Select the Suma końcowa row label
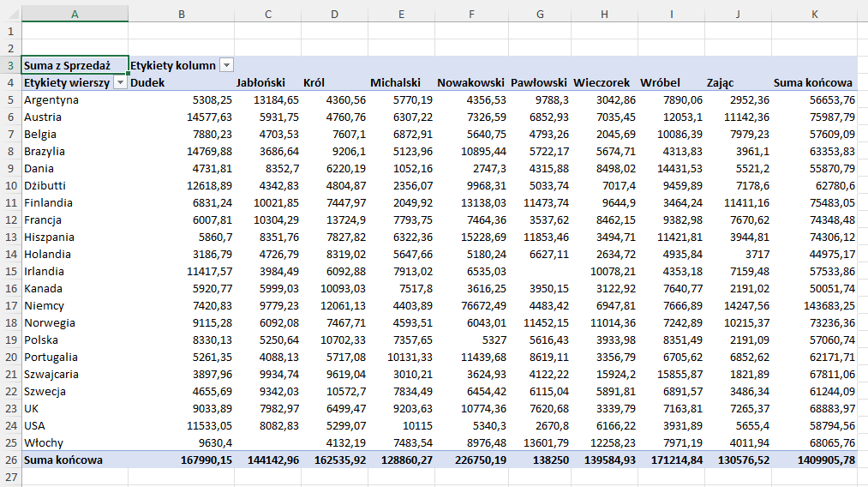 click(x=75, y=460)
